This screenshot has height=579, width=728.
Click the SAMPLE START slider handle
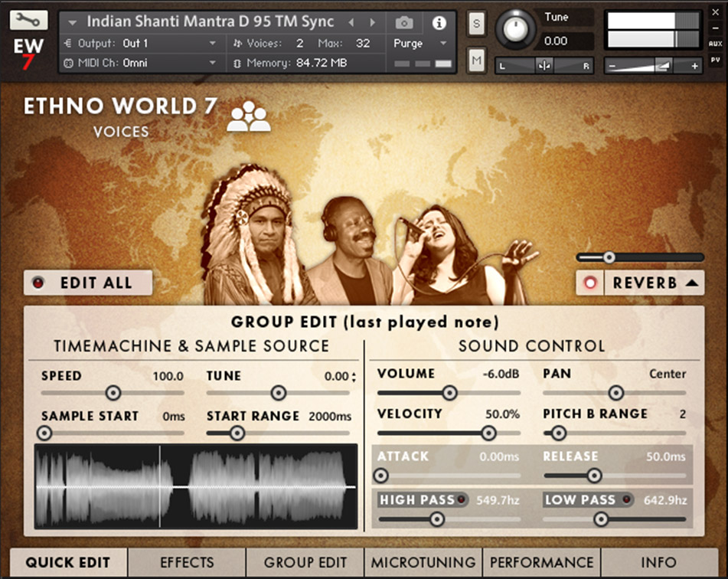tap(44, 433)
